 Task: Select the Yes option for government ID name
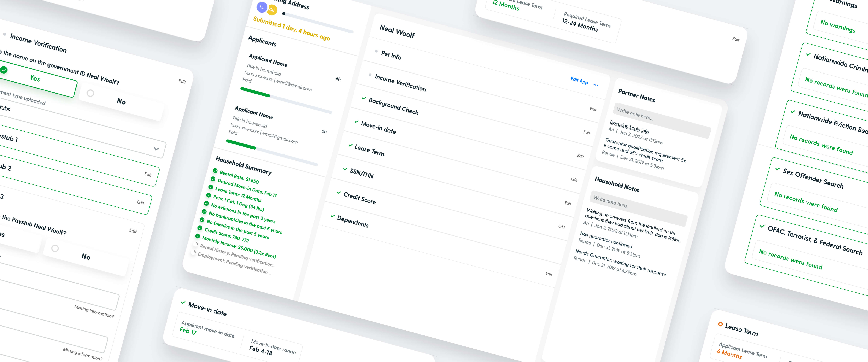(35, 78)
